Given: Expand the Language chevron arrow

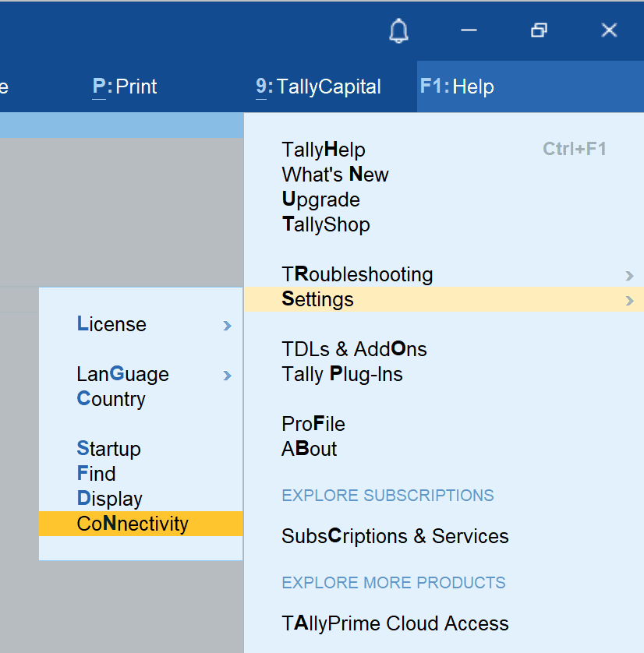Looking at the screenshot, I should [x=227, y=376].
